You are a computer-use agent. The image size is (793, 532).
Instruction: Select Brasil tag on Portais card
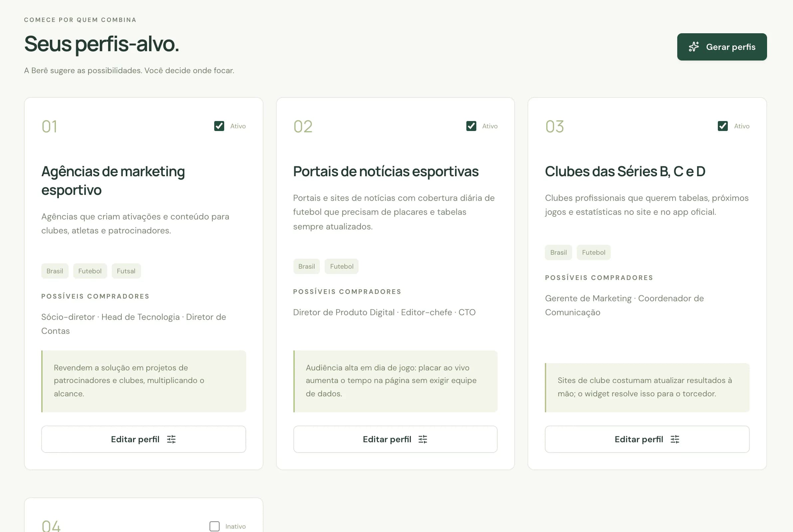306,266
